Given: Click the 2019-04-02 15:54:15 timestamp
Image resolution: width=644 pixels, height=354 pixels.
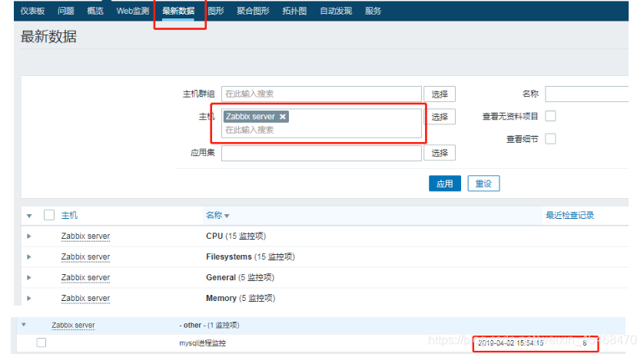Looking at the screenshot, I should point(510,343).
